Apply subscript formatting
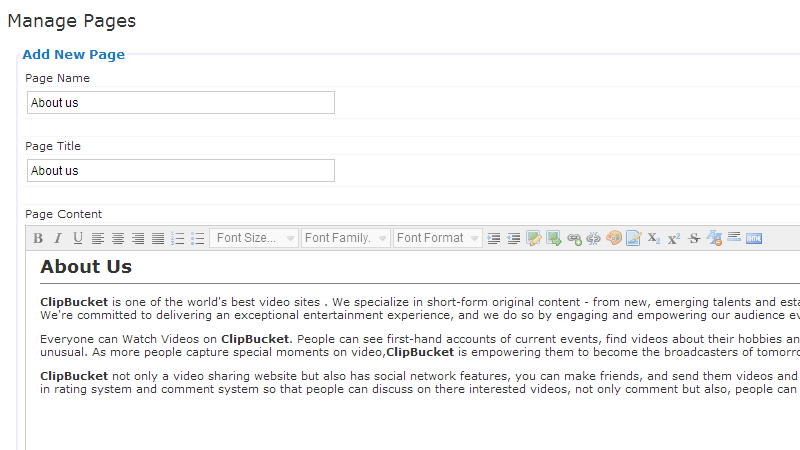This screenshot has width=800, height=450. point(654,238)
